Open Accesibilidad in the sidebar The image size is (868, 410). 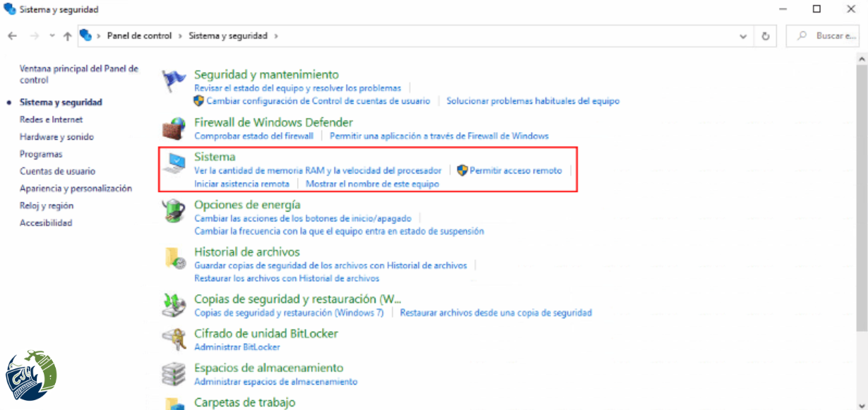[x=46, y=222]
